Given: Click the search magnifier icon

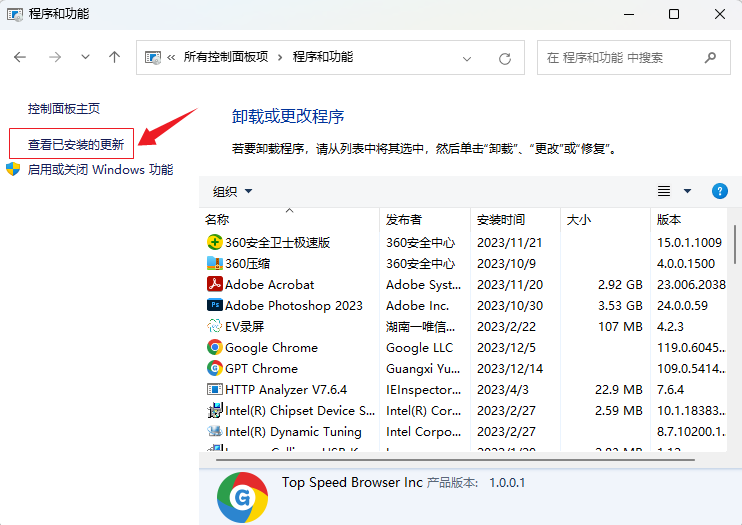Looking at the screenshot, I should tap(710, 58).
